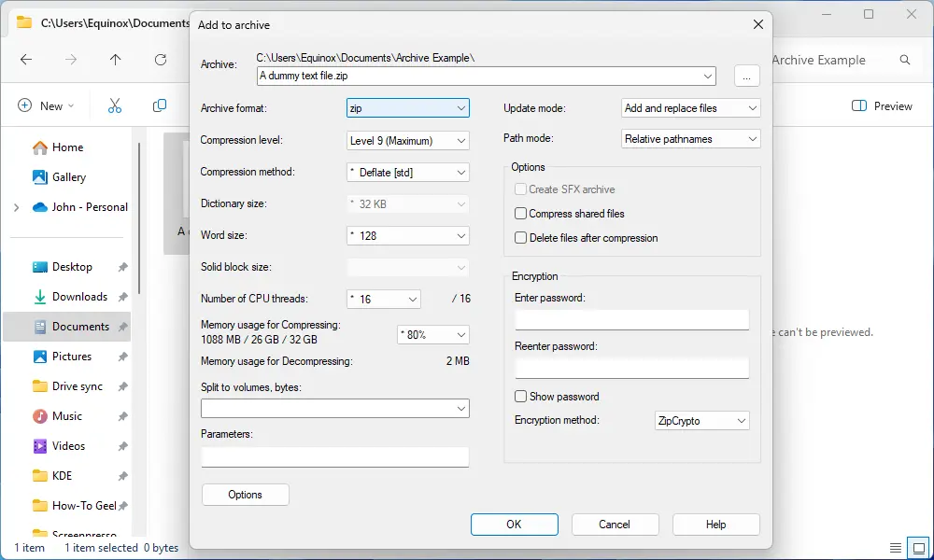Open the Compression level dropdown
Viewport: 934px width, 560px height.
click(407, 140)
